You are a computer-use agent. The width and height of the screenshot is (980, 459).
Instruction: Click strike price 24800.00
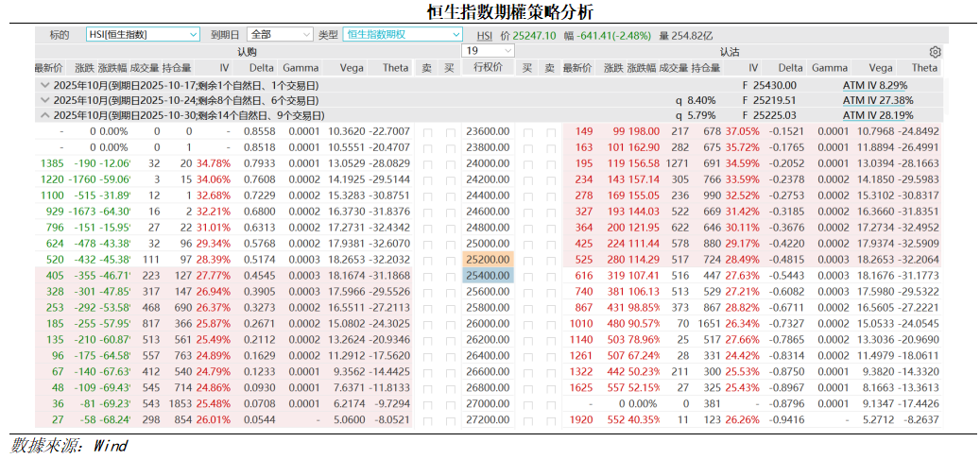coord(489,228)
